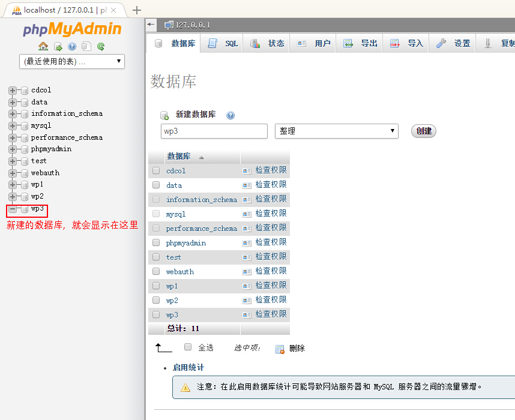This screenshot has height=420, width=515.
Task: Click the phpMyAdmin home icon
Action: click(x=44, y=46)
